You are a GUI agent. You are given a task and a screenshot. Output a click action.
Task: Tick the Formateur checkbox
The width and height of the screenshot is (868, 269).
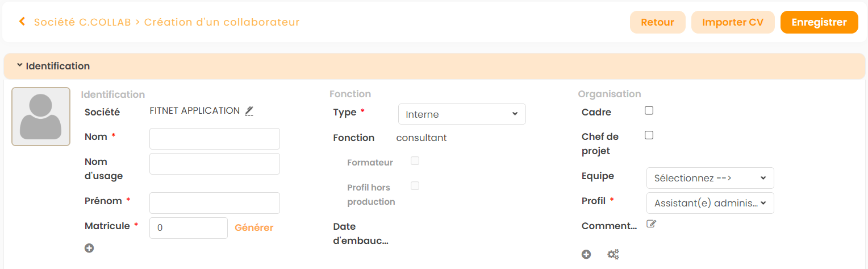(x=415, y=161)
